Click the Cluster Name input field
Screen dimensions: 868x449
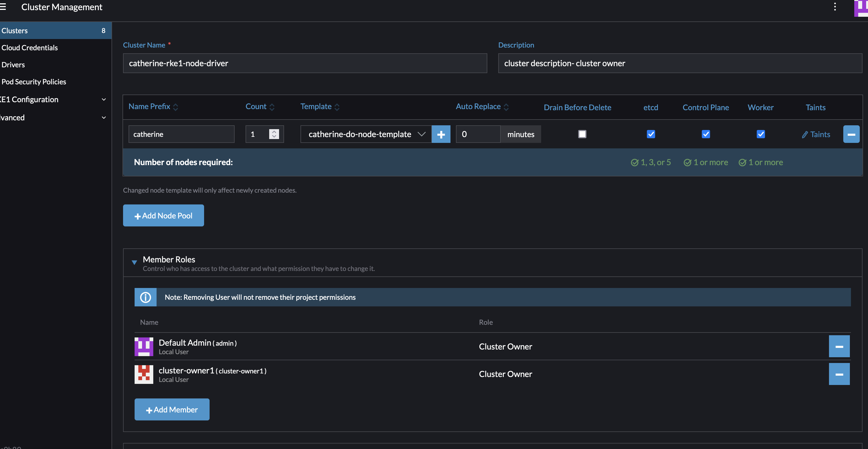click(304, 63)
